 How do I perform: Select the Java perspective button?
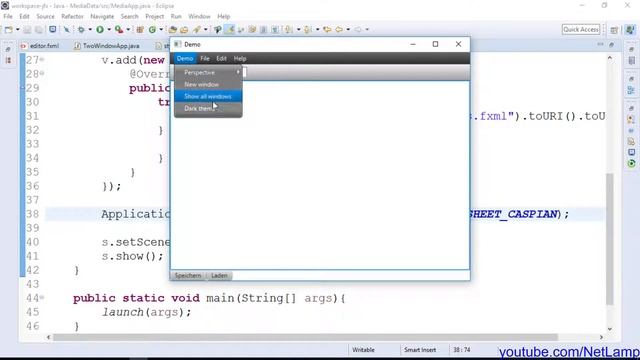[x=631, y=30]
